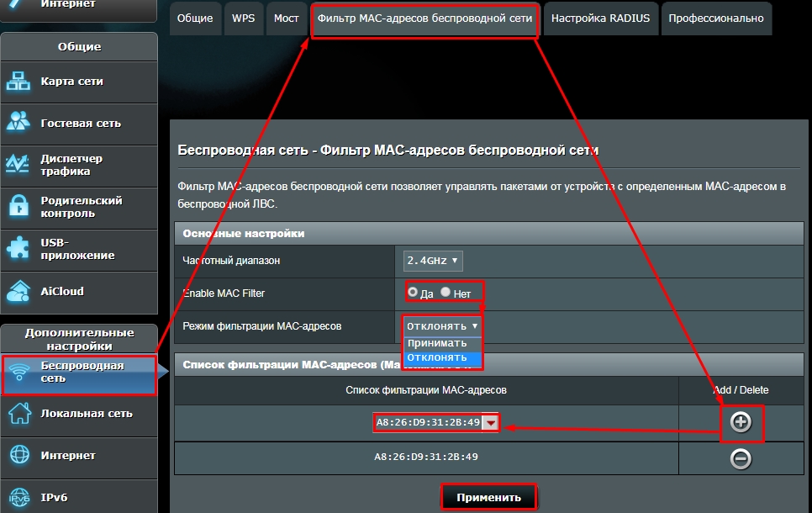Choose Принимать in the filter mode list
The height and width of the screenshot is (513, 812).
click(443, 343)
